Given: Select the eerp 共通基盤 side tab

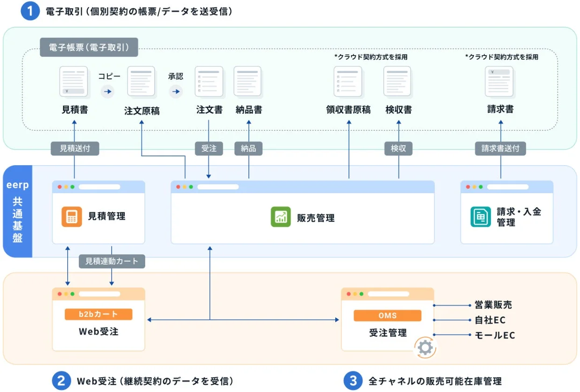Looking at the screenshot, I should click(x=18, y=211).
